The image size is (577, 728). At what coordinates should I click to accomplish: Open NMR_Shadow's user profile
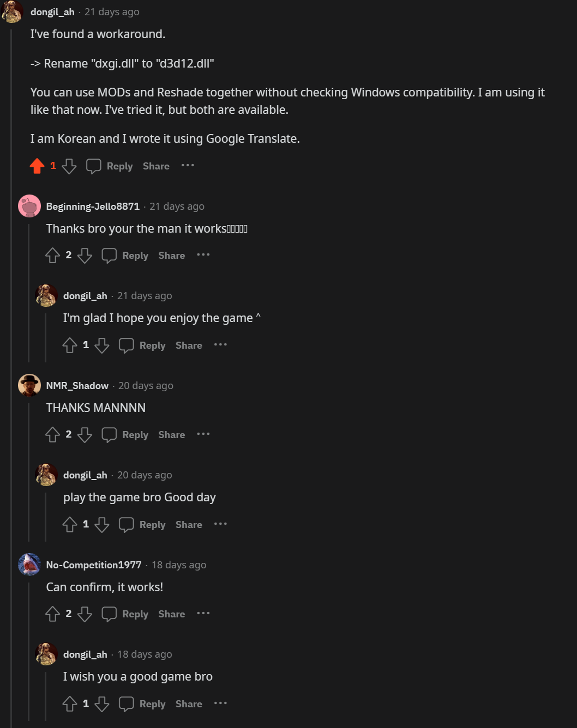[77, 386]
